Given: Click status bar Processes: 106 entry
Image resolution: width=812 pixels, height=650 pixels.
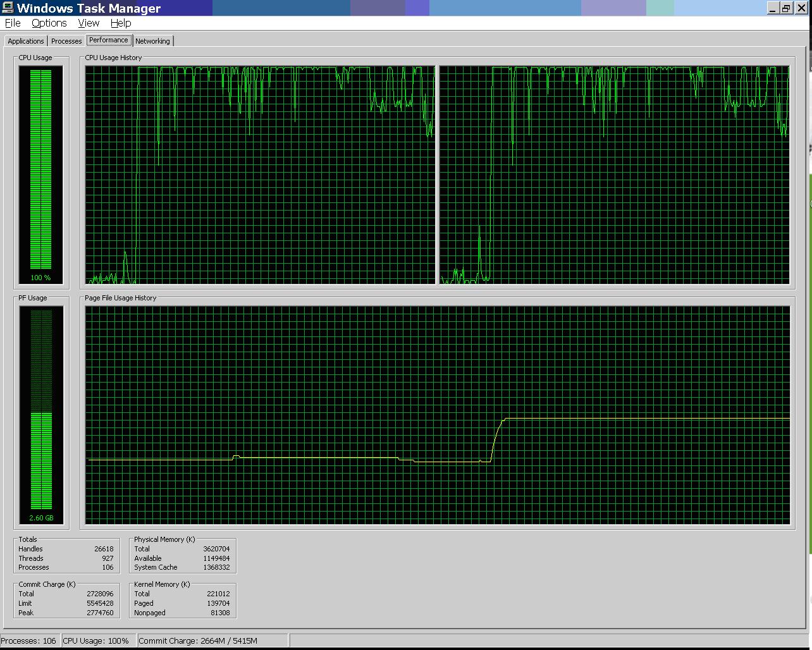Looking at the screenshot, I should (x=29, y=641).
